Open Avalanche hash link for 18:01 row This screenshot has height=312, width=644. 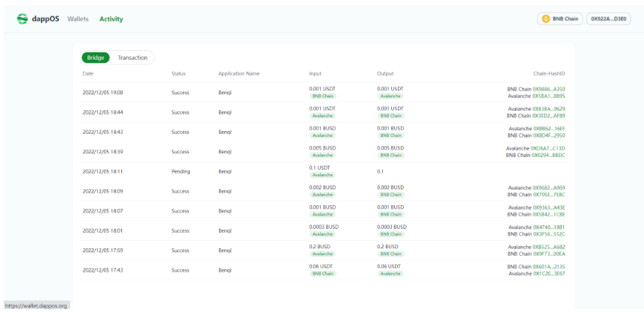pyautogui.click(x=549, y=227)
